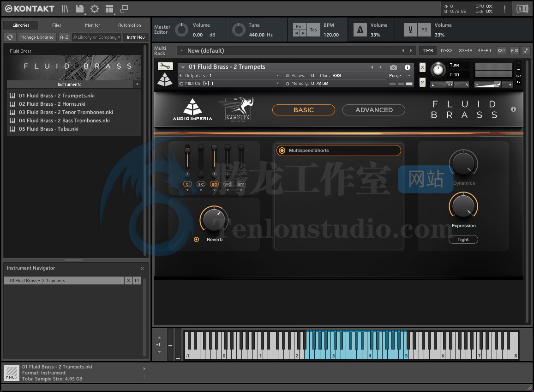Select 03 Fluid Brass - 2 Tenor Trombones.nki
The width and height of the screenshot is (534, 392).
[x=66, y=112]
